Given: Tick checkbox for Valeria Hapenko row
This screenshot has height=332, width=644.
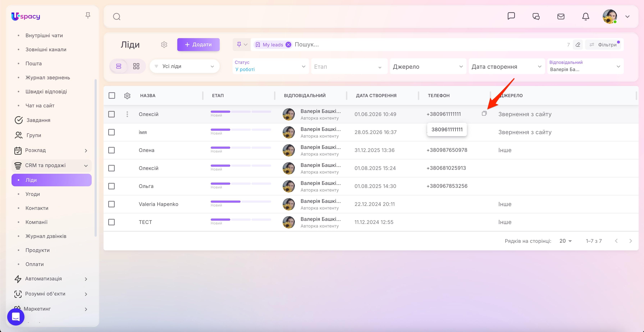Looking at the screenshot, I should 111,204.
